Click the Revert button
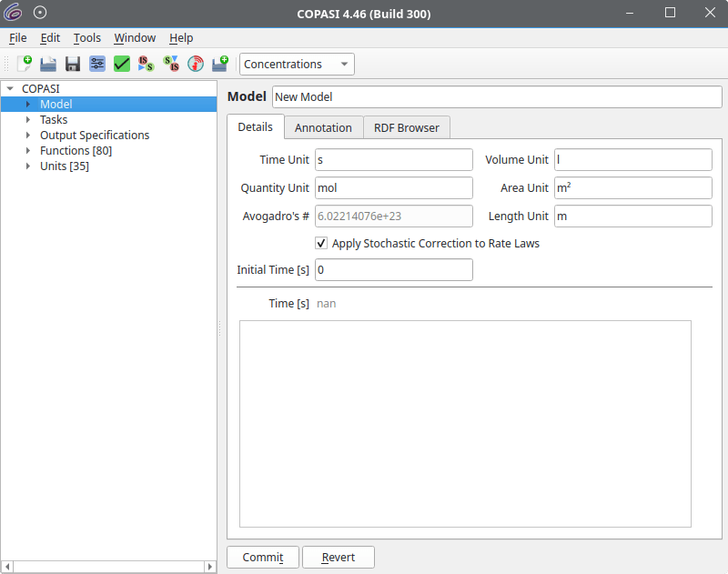This screenshot has height=574, width=728. tap(338, 557)
